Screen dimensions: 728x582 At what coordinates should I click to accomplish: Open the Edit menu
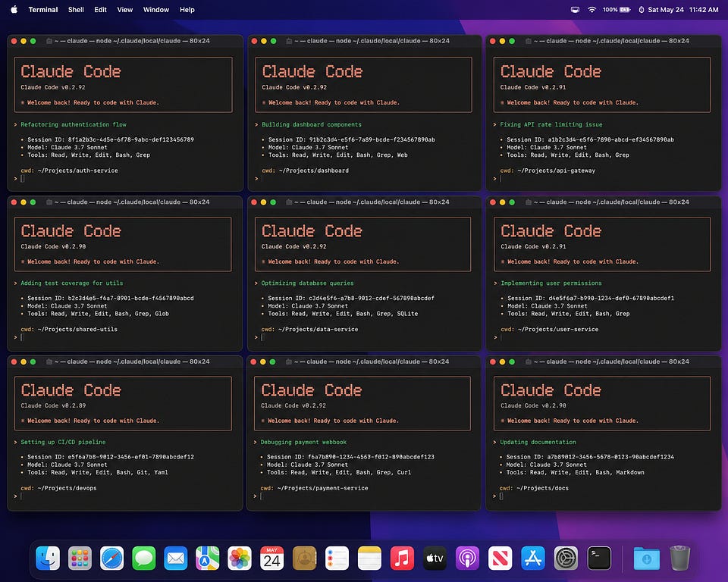(100, 9)
